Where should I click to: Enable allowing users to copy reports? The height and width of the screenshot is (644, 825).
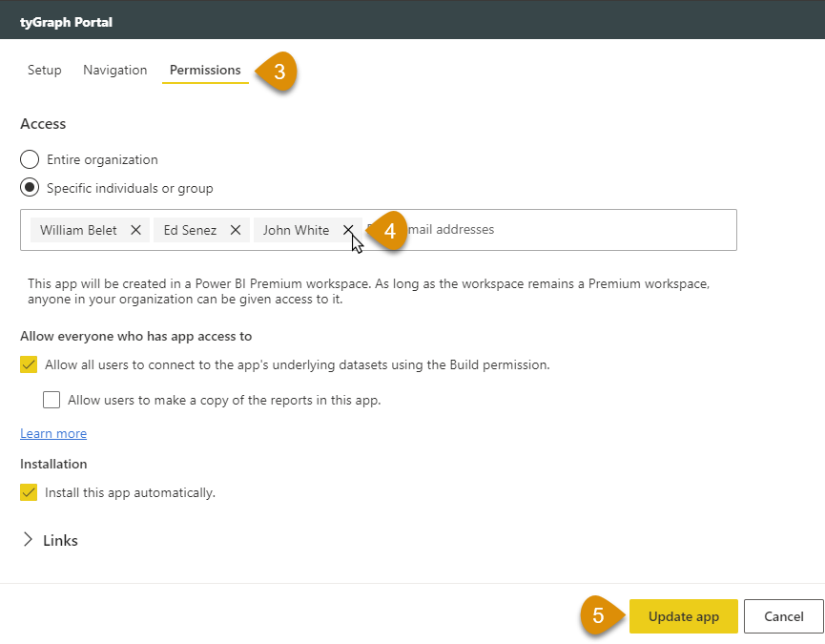pyautogui.click(x=52, y=400)
